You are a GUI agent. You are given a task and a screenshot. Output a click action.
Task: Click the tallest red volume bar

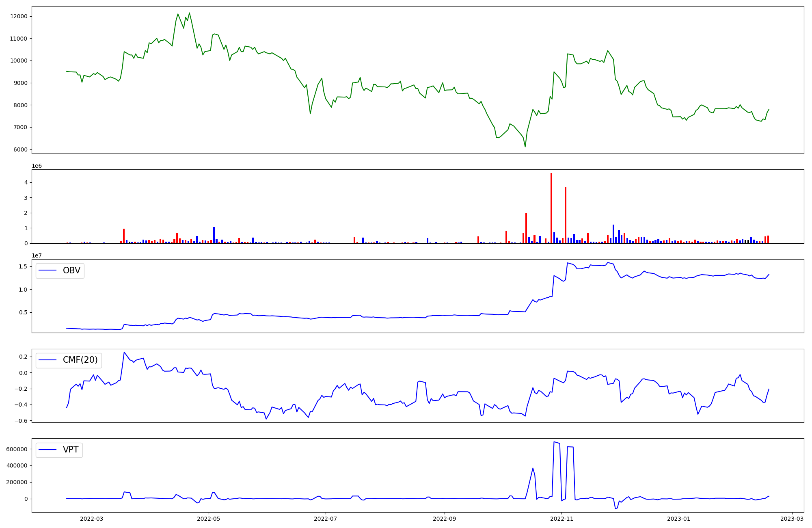click(x=551, y=208)
